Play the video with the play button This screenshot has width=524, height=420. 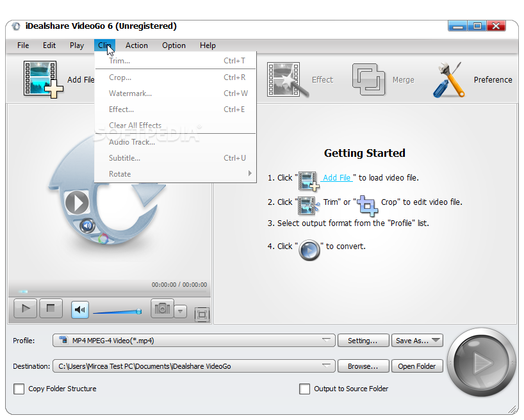26,308
